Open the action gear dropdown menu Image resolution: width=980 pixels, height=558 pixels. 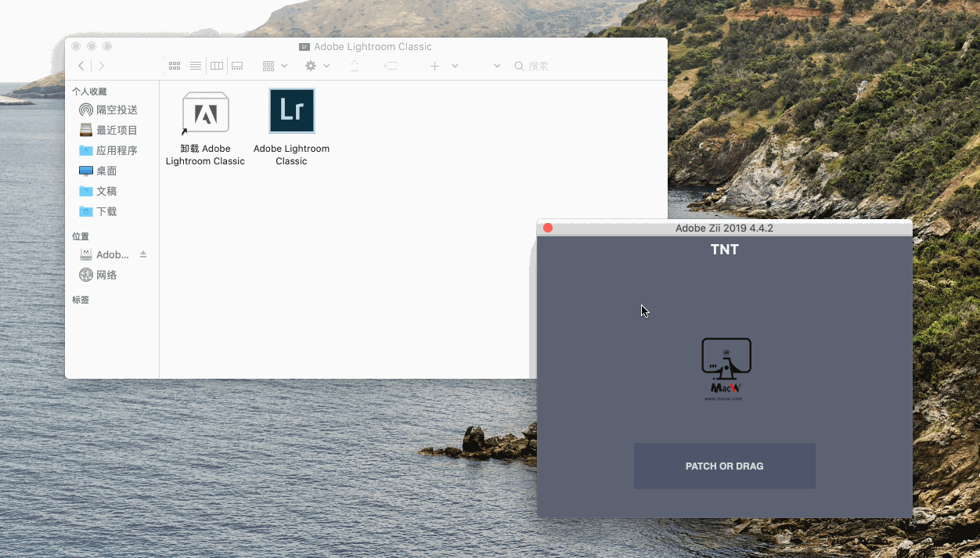pyautogui.click(x=316, y=66)
